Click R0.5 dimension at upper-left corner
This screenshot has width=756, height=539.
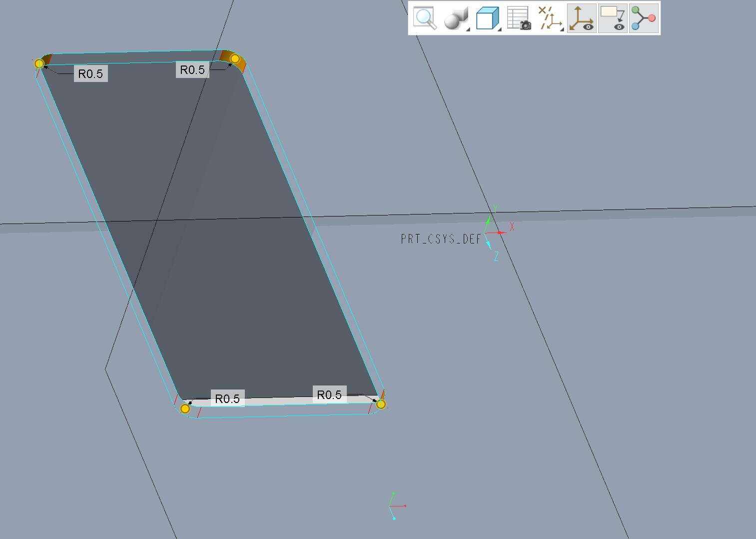[x=90, y=73]
